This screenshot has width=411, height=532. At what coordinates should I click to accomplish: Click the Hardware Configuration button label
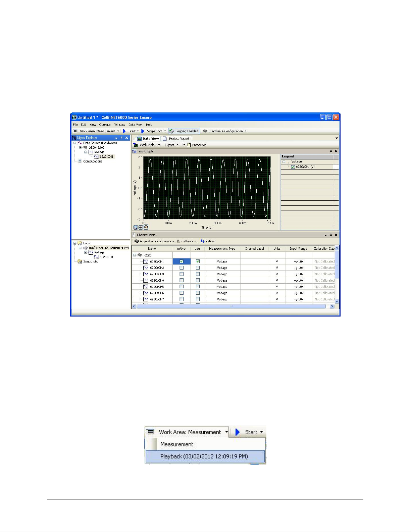pyautogui.click(x=226, y=131)
